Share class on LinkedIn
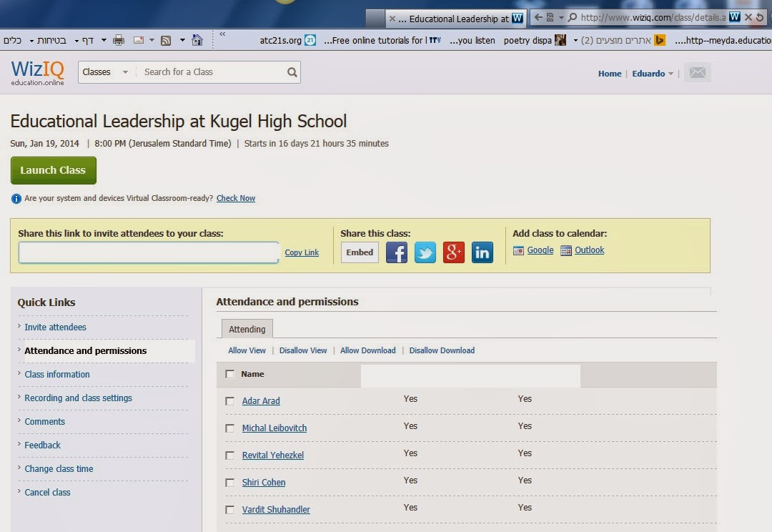Viewport: 772px width, 532px height. click(482, 252)
